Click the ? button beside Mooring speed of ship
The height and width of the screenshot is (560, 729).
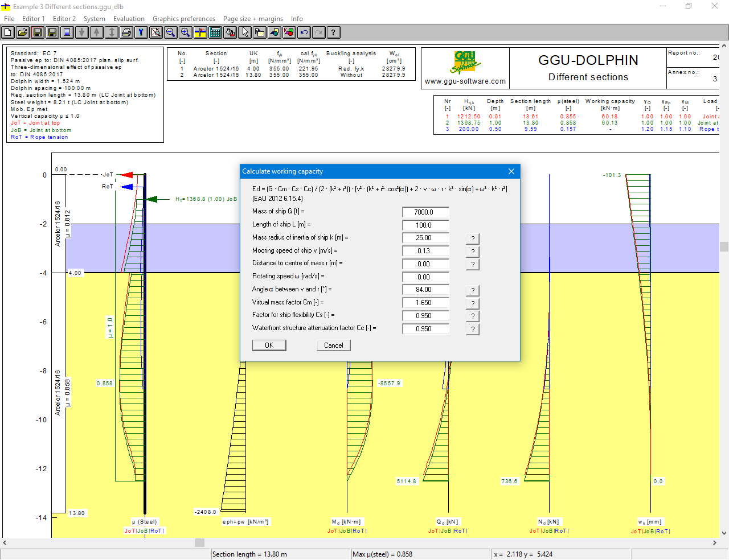tap(473, 252)
